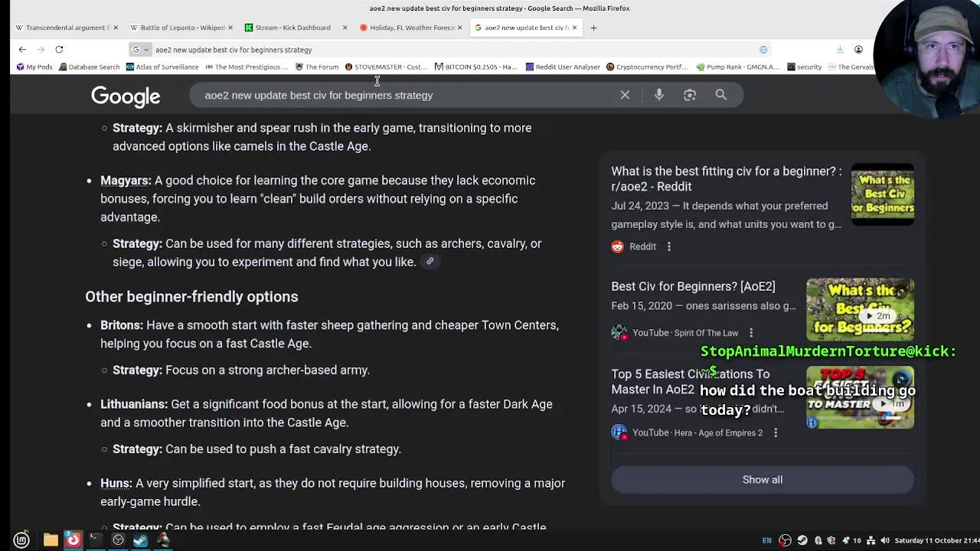Click the Spirit Of The Law 2m video thumbnail

point(860,309)
